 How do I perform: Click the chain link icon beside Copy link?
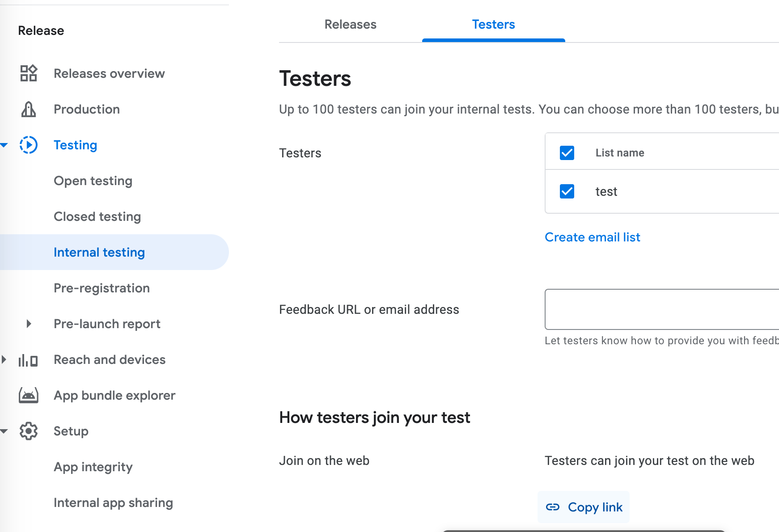click(x=553, y=507)
